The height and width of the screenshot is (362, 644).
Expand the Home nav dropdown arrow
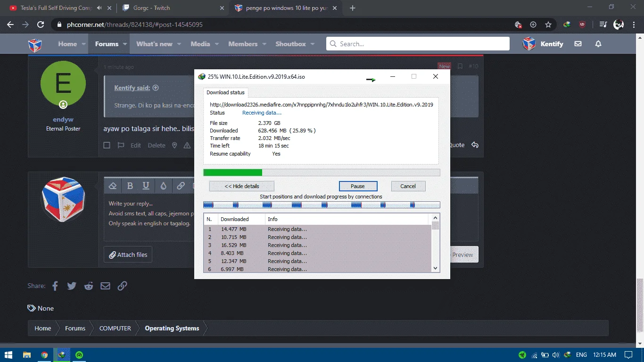84,44
